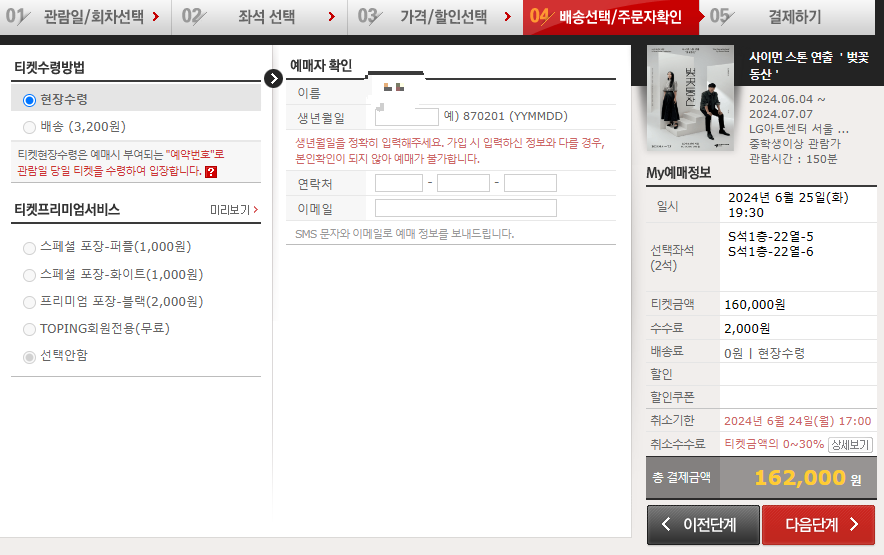This screenshot has height=555, width=884.
Task: Click the My예매정보 heading
Action: [x=678, y=173]
